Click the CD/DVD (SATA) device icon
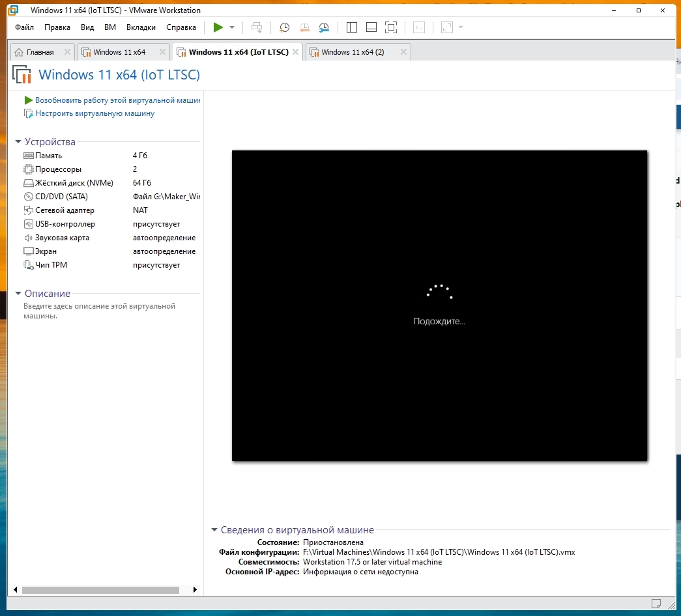 click(x=28, y=197)
